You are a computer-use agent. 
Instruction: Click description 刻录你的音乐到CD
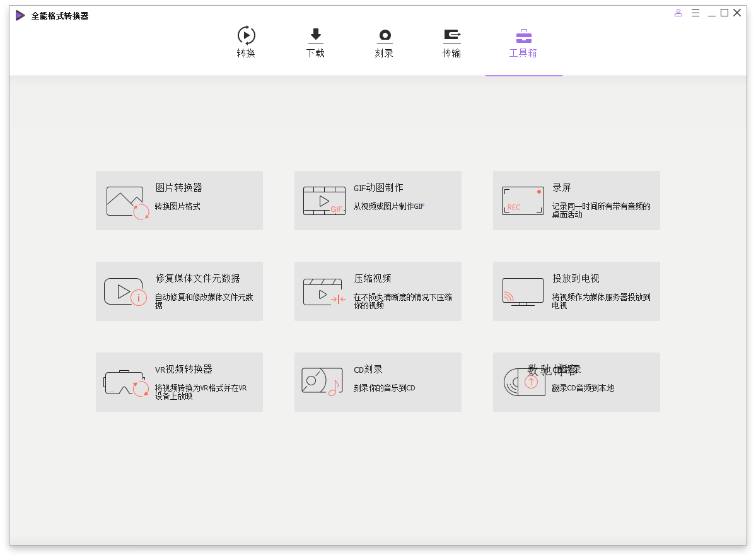(x=384, y=388)
